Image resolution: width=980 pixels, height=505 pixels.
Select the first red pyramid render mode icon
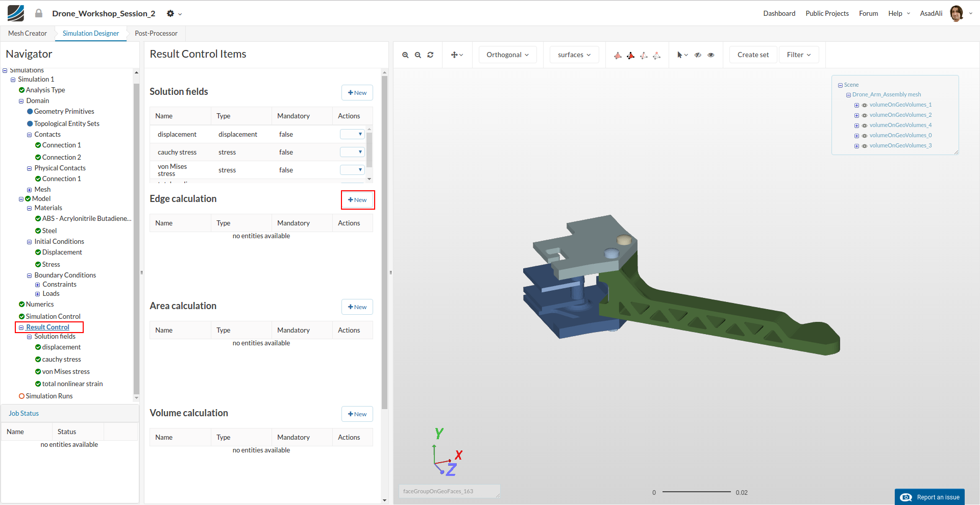[x=618, y=55]
